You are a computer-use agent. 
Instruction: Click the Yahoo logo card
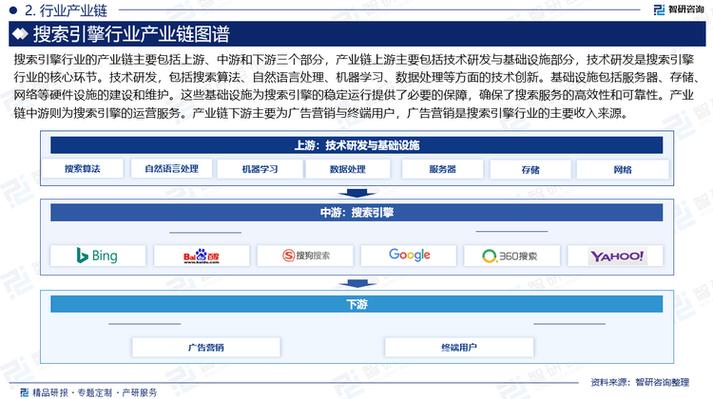tap(615, 256)
